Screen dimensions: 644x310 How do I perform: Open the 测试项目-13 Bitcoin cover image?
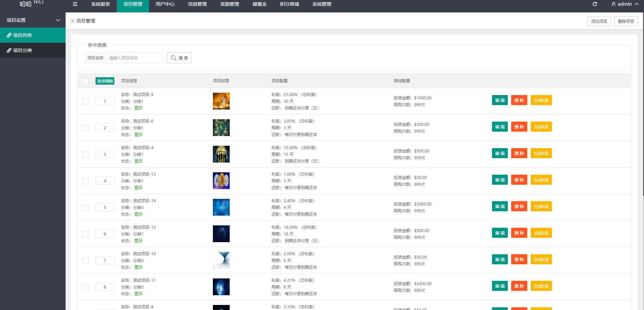[x=221, y=181]
